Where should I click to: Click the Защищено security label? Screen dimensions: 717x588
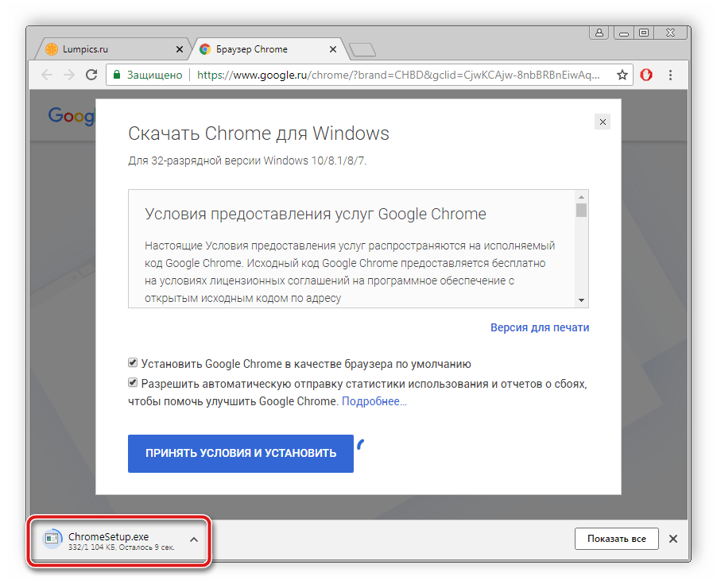pos(154,75)
